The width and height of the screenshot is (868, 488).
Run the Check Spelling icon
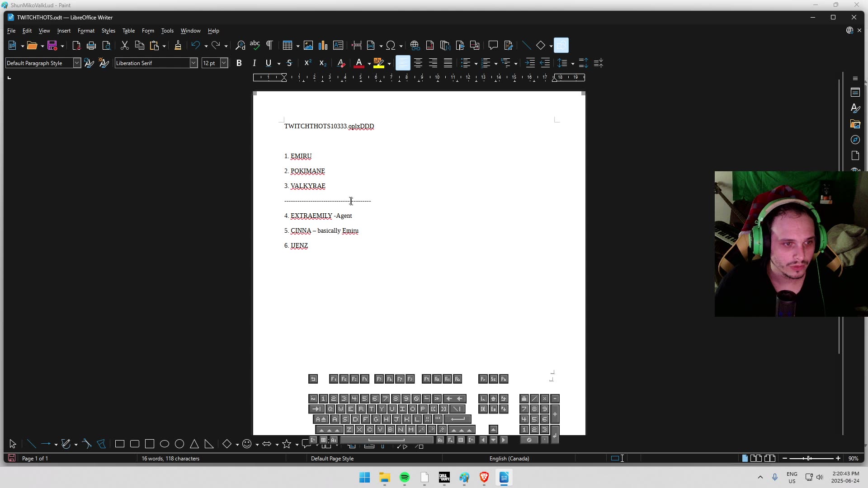click(x=255, y=45)
